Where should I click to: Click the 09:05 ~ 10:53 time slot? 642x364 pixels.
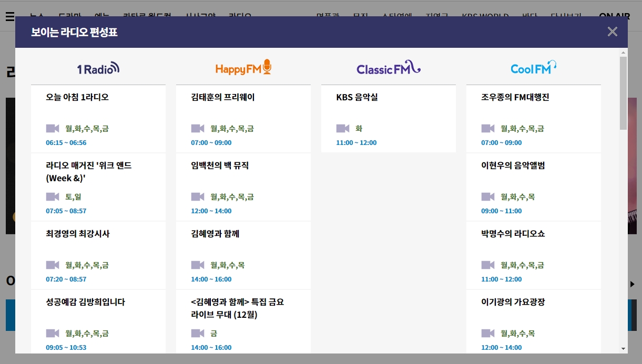point(66,348)
